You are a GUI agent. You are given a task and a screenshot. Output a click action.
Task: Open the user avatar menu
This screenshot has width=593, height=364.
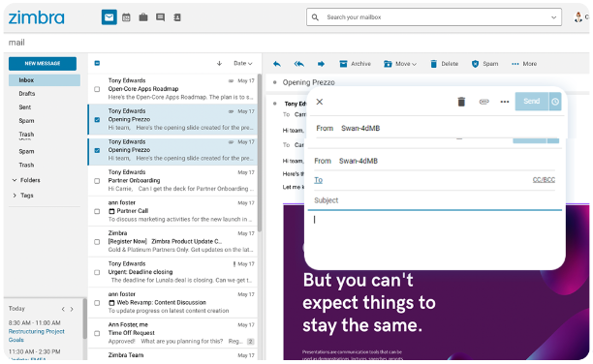coord(577,17)
